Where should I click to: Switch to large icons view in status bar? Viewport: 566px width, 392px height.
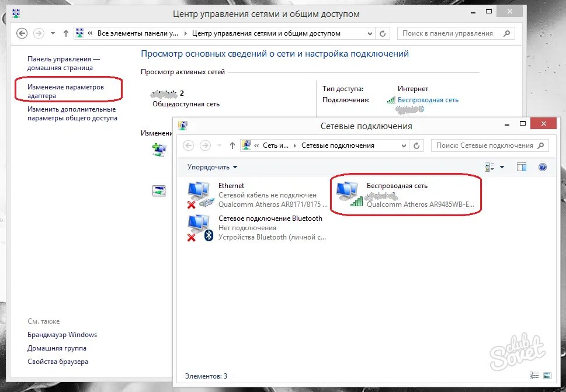click(547, 376)
